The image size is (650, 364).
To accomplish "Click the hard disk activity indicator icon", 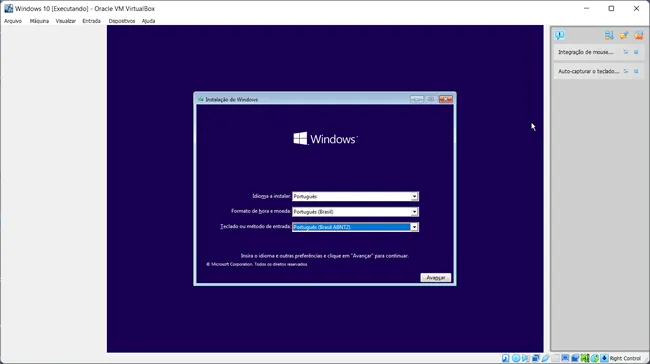I will (x=505, y=358).
